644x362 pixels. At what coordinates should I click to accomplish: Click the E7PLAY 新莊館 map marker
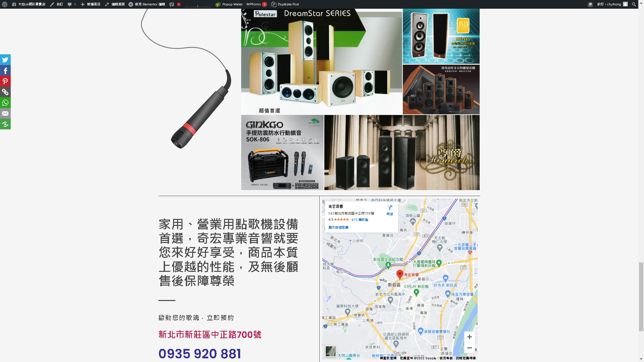pos(417,292)
